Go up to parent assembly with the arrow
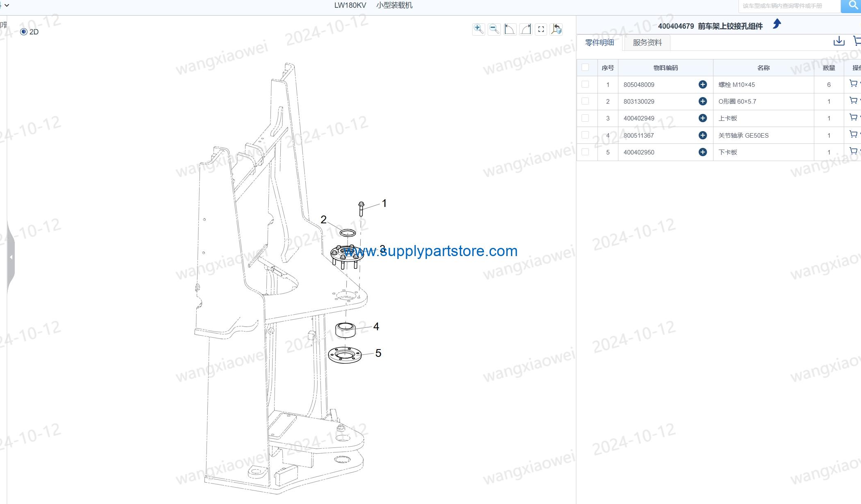The image size is (861, 504). pos(777,24)
